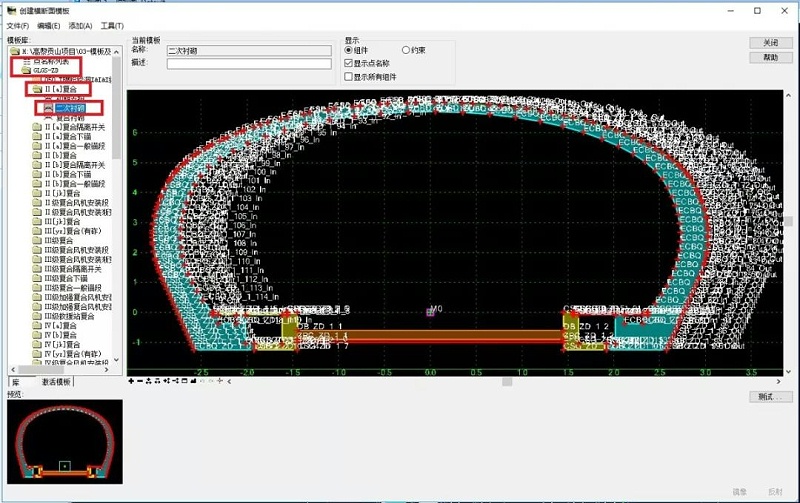Click the folder icon of II[jk]复合
Image resolution: width=800 pixels, height=503 pixels.
37,193
